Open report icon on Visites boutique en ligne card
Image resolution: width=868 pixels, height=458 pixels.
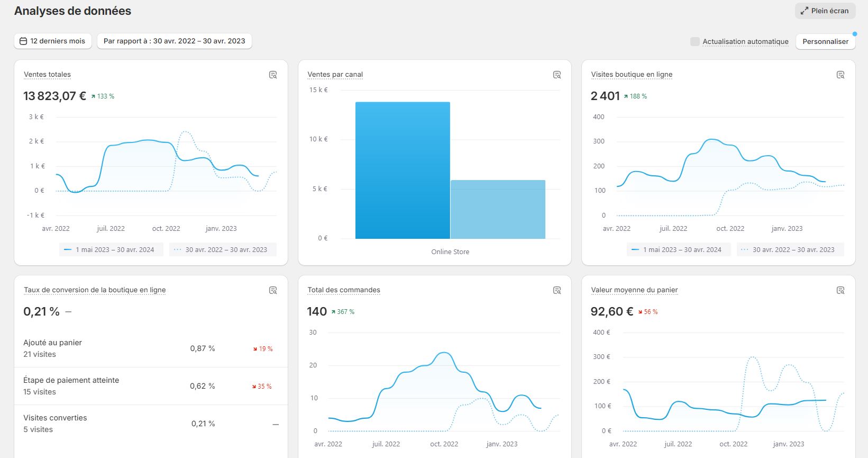pyautogui.click(x=840, y=75)
